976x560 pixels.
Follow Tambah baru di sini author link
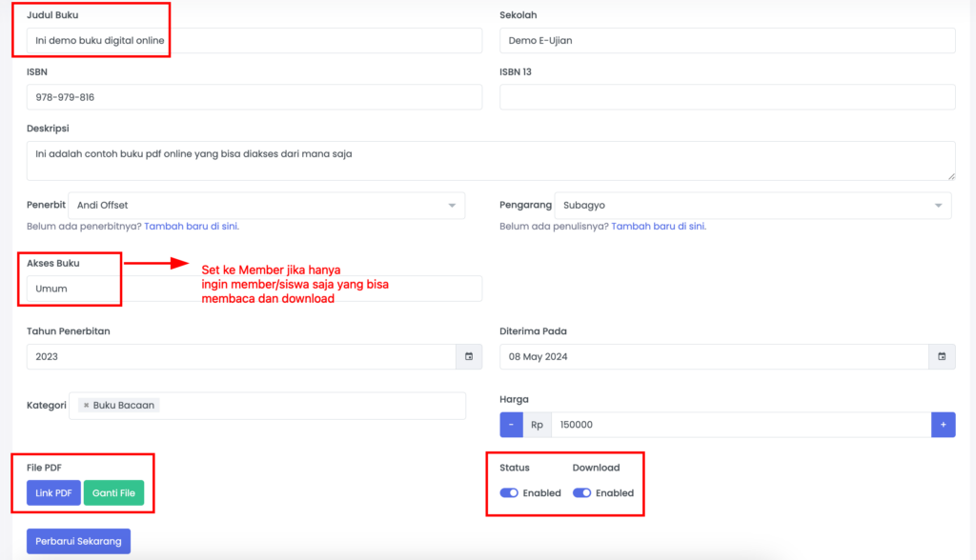click(x=659, y=227)
